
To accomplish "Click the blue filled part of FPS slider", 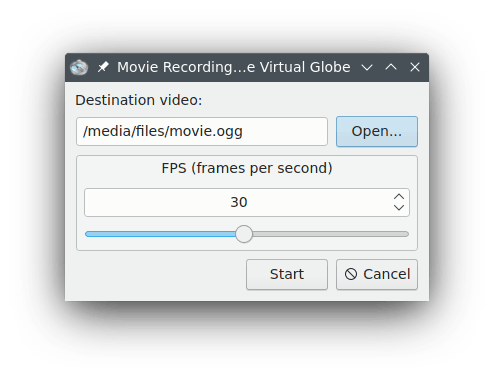I will pos(160,234).
